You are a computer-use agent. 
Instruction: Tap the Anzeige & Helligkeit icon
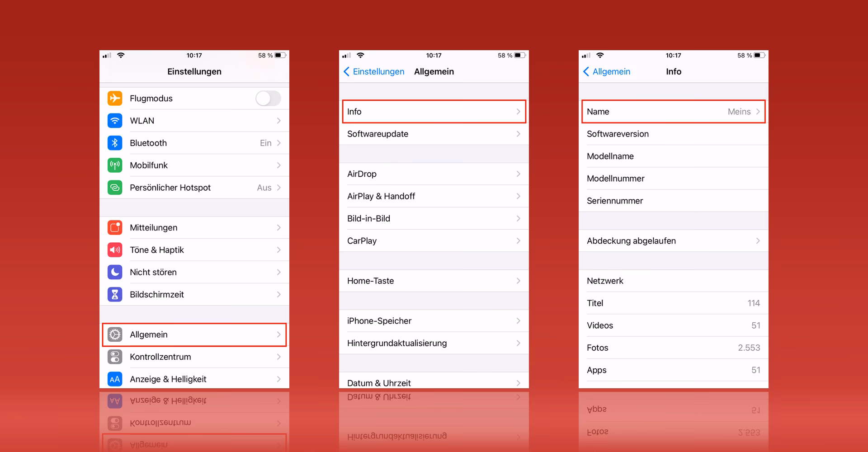click(x=115, y=379)
